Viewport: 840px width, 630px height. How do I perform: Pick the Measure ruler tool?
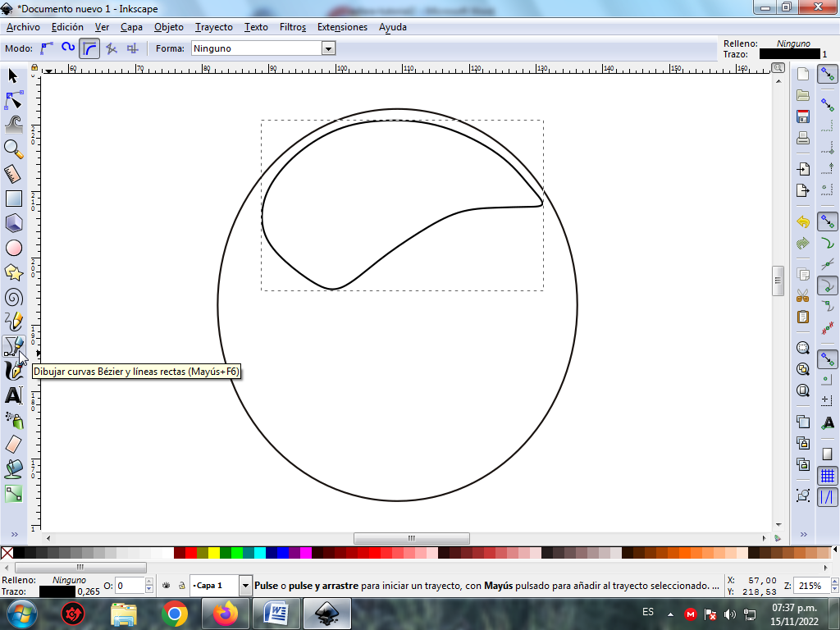13,174
